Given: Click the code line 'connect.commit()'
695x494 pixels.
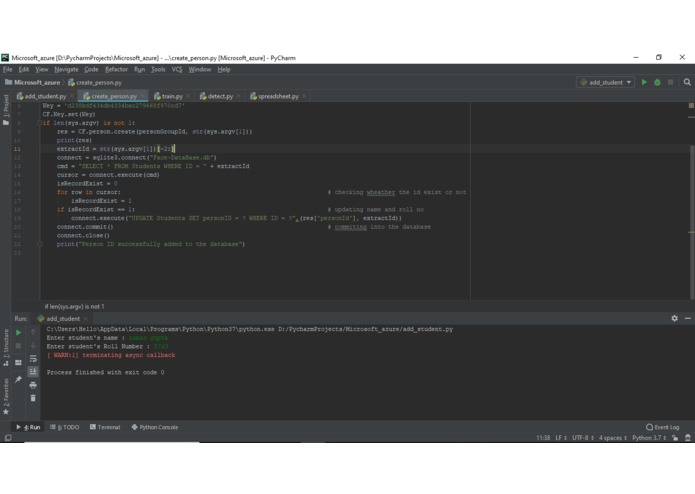Looking at the screenshot, I should [85, 227].
